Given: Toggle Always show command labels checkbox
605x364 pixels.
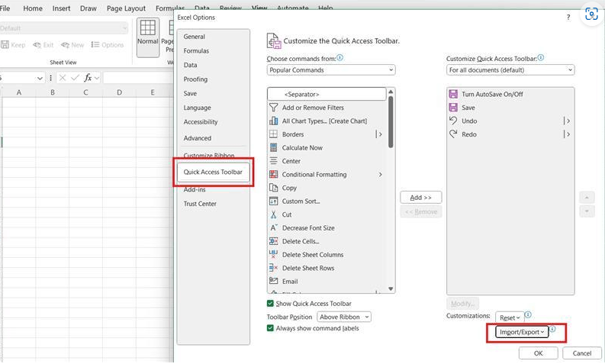Looking at the screenshot, I should tap(270, 328).
